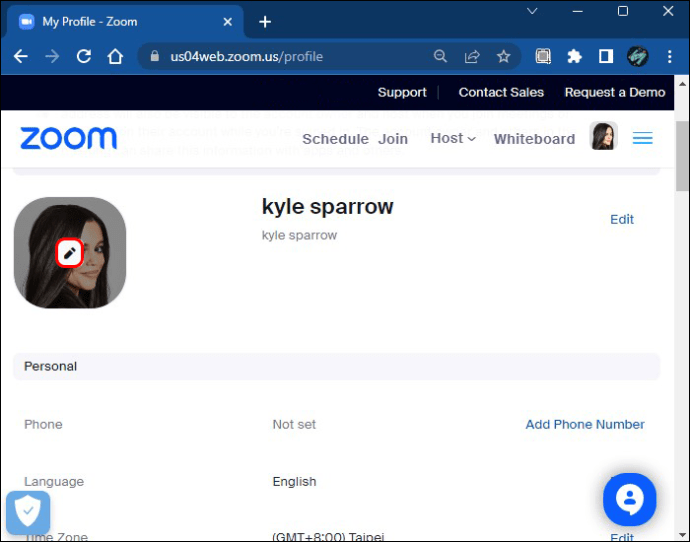This screenshot has width=690, height=542.
Task: Click Edit link for Time Zone
Action: pos(621,537)
